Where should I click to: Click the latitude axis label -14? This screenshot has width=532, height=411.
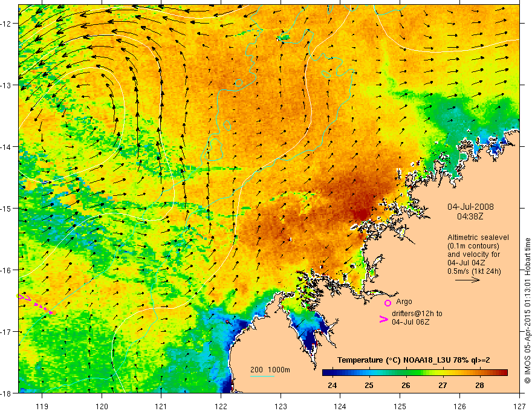coord(6,147)
